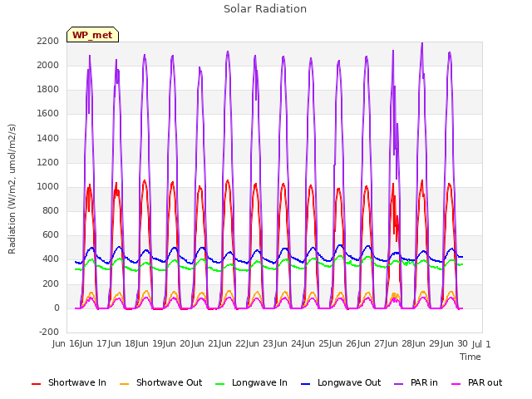Click the Shortwave In legend entry
This screenshot has height=399, width=532.
(69, 382)
